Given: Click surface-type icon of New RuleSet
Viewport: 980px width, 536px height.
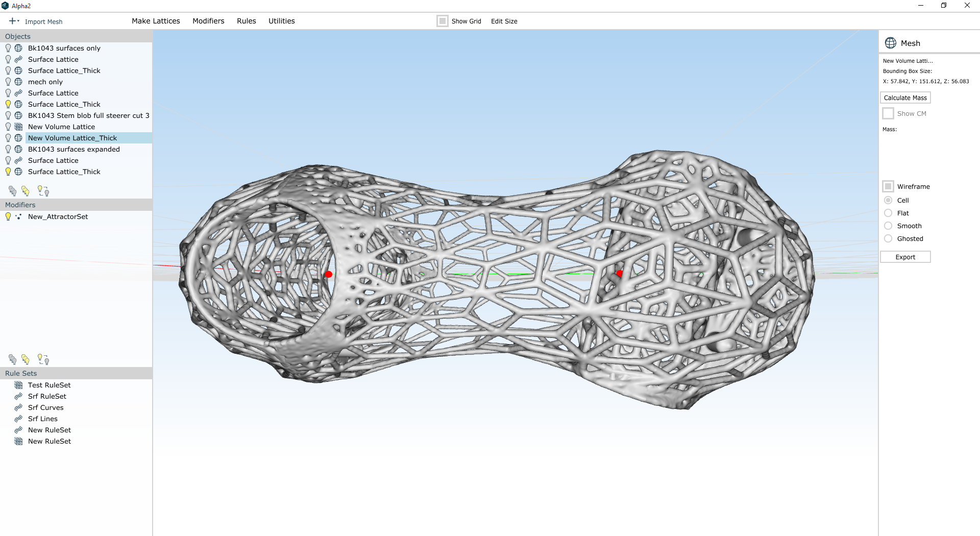Looking at the screenshot, I should coord(18,430).
